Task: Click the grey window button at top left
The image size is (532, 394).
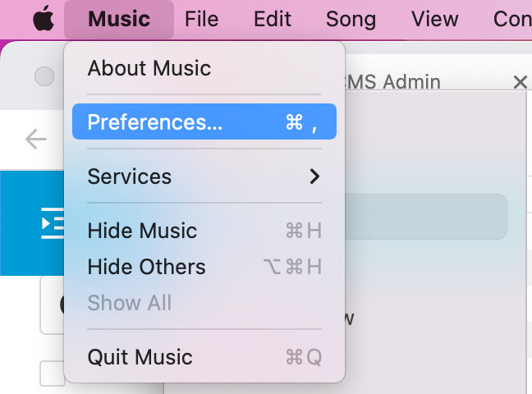Action: [x=44, y=76]
